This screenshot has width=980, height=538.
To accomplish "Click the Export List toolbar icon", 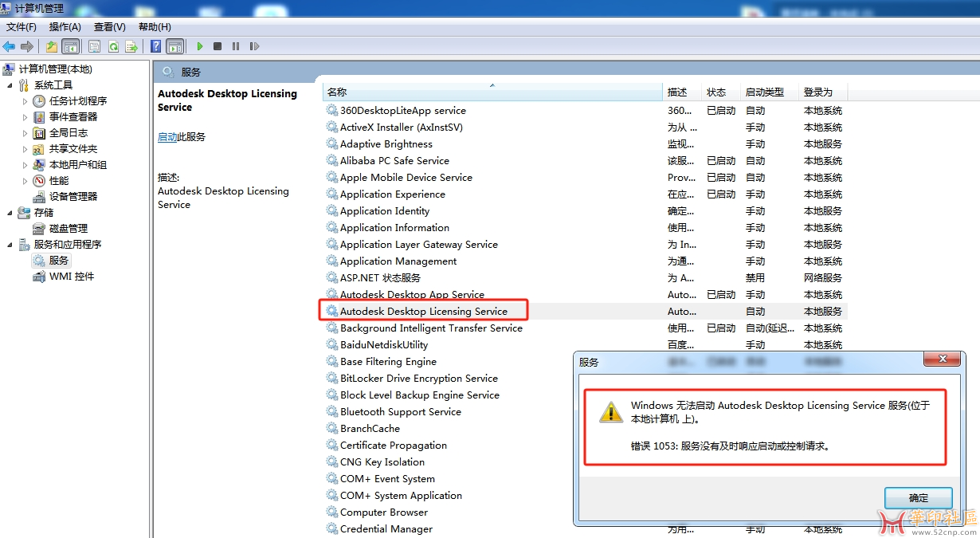I will pyautogui.click(x=131, y=47).
